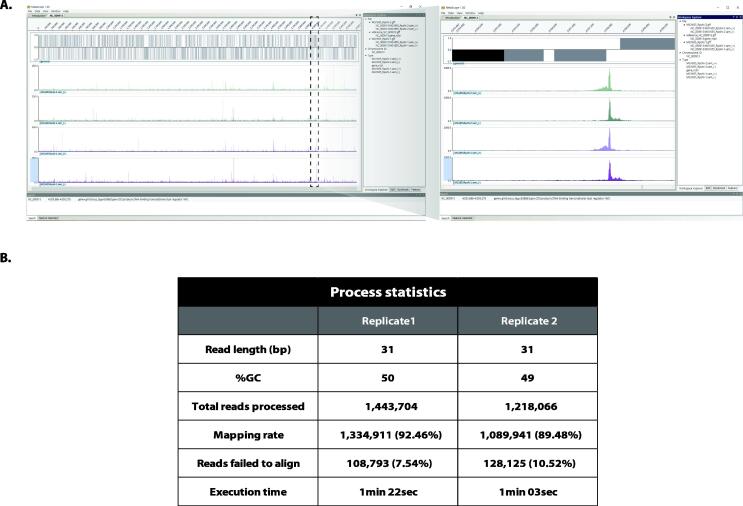Click the black gene block in annotation track
Image resolution: width=743 pixels, height=506 pixels.
478,56
